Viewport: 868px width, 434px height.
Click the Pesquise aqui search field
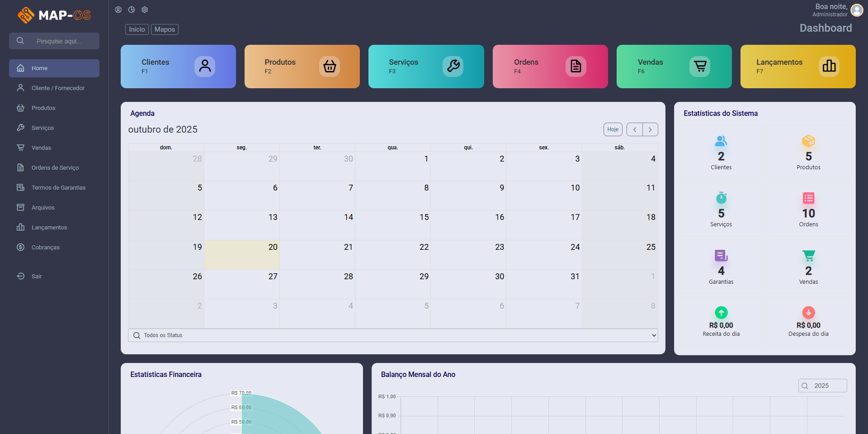click(59, 41)
